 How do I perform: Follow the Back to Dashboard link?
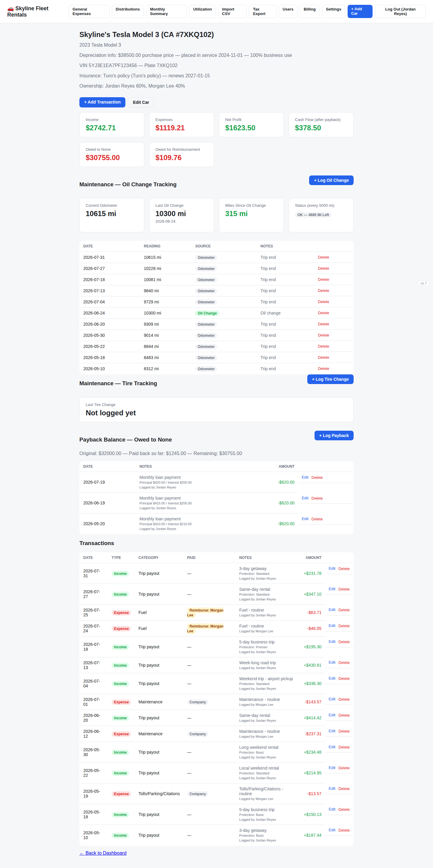103,853
